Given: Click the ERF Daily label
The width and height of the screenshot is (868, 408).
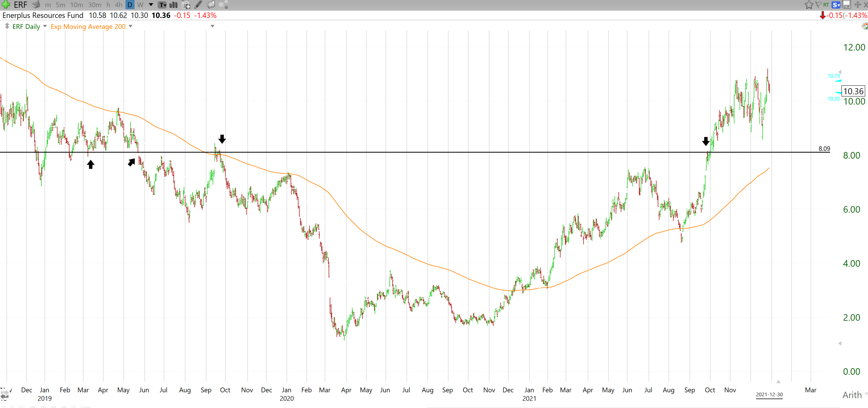Looking at the screenshot, I should coord(26,26).
